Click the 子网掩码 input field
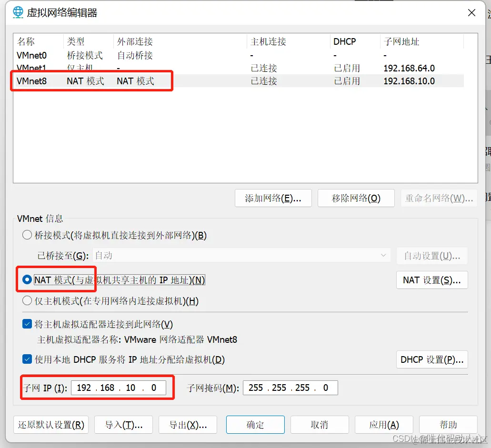Image resolution: width=491 pixels, height=448 pixels. [x=291, y=388]
